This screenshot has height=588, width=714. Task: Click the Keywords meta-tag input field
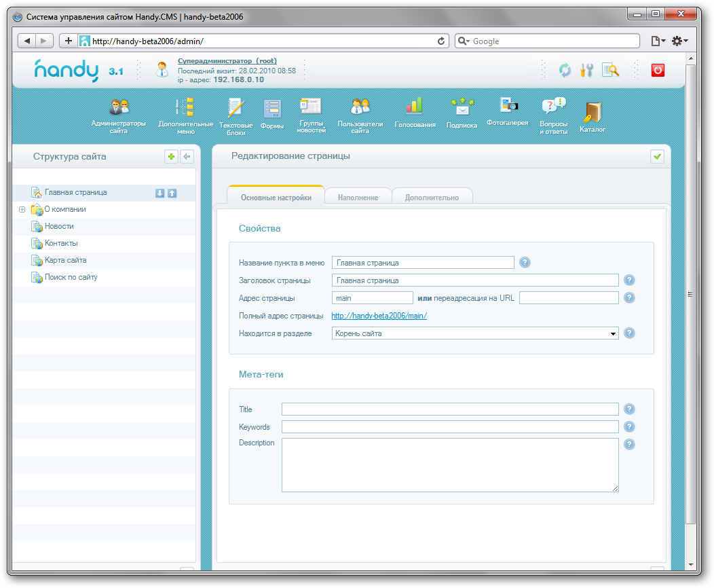coord(450,427)
